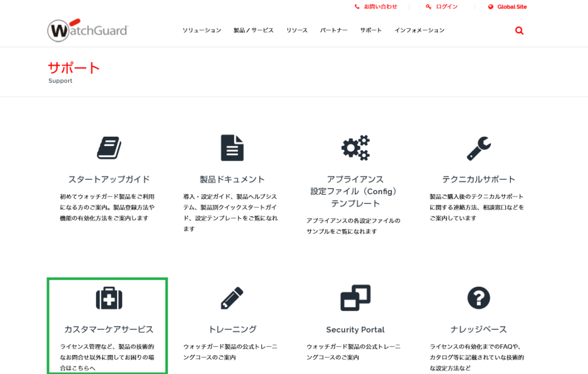Open the 製品ドキュメント title link

coord(232,179)
